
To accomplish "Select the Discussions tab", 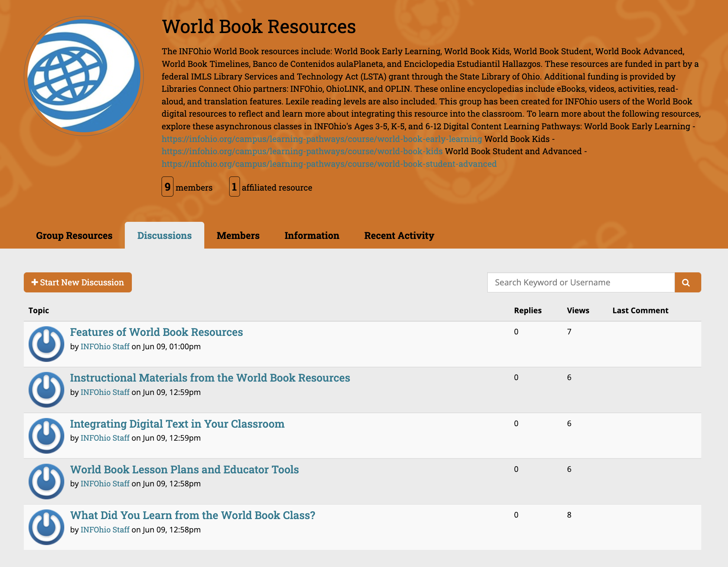I will tap(165, 236).
